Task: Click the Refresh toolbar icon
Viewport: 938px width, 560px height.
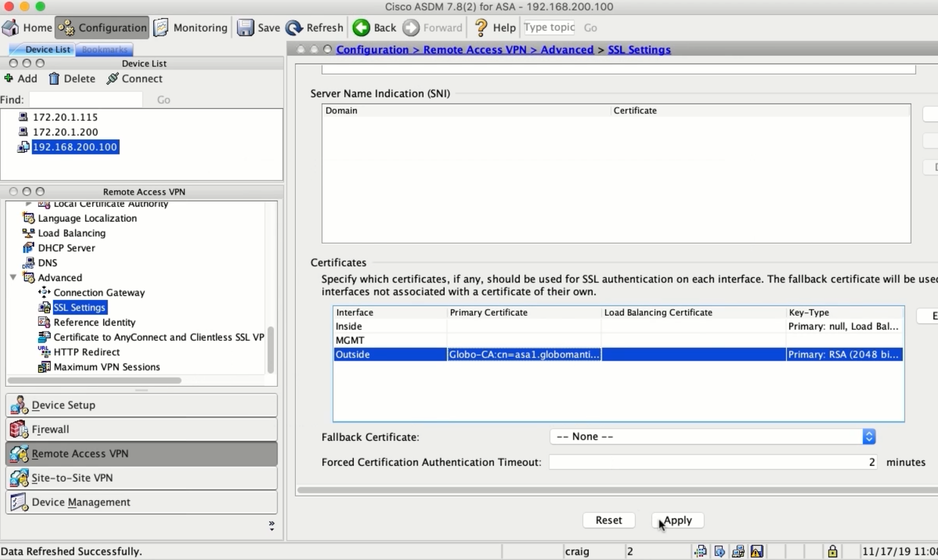Action: pos(294,28)
